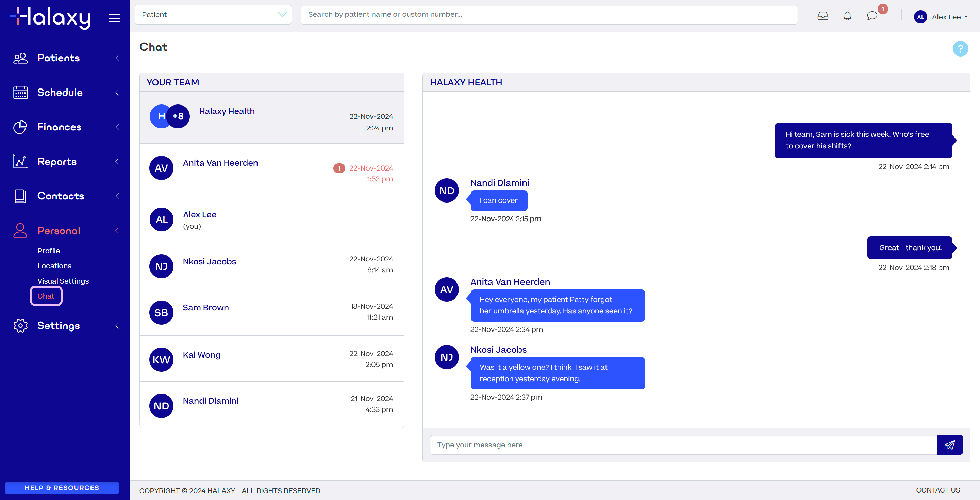Image resolution: width=980 pixels, height=500 pixels.
Task: Click the Type your message here field
Action: tap(683, 445)
